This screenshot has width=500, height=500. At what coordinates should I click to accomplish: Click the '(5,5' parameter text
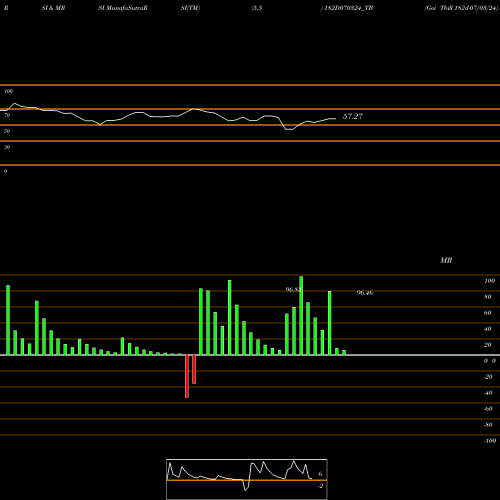click(x=257, y=8)
